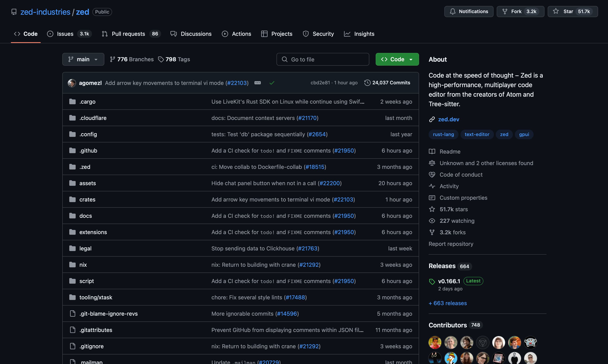
Task: Open the main branch selector dropdown
Action: pyautogui.click(x=83, y=59)
